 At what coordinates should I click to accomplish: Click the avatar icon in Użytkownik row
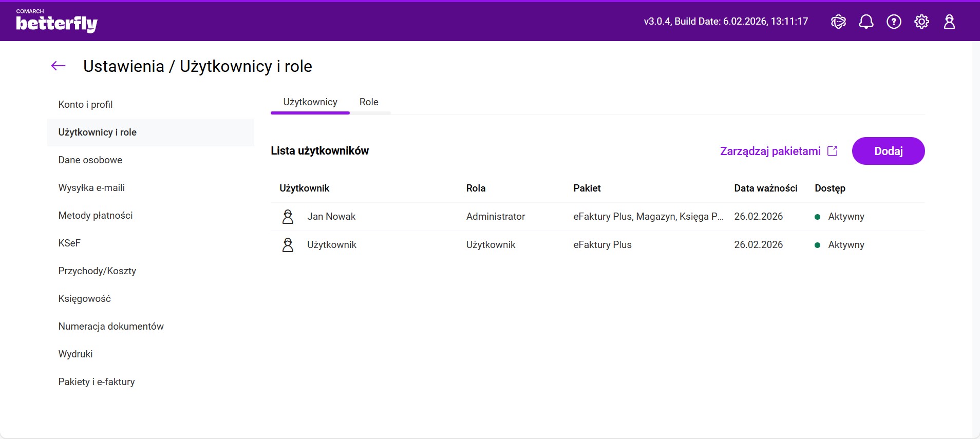pos(288,245)
